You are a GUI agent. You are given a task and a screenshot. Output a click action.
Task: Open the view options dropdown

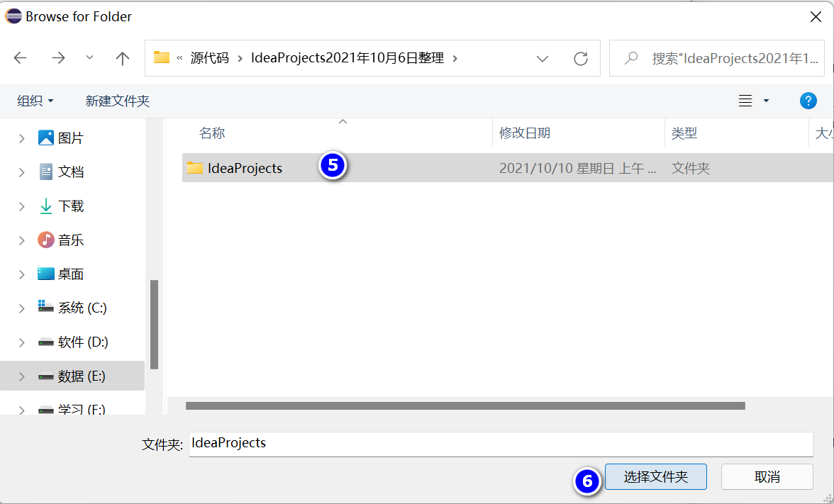point(756,101)
